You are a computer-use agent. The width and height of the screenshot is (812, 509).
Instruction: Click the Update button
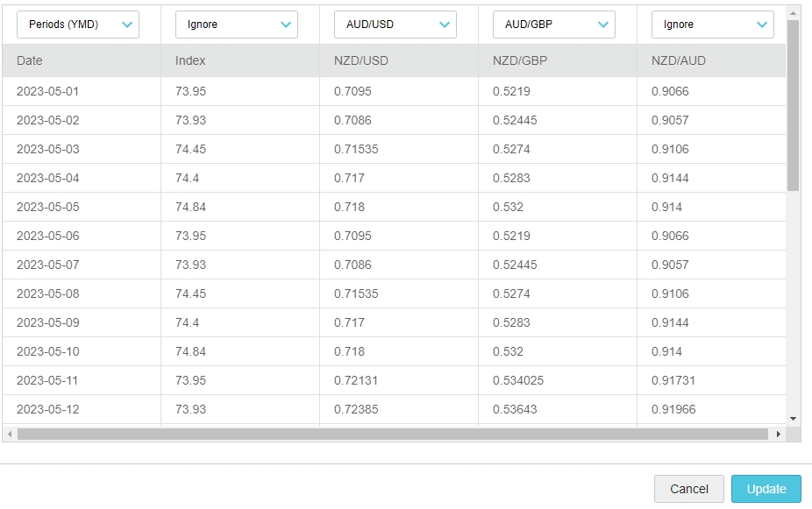pyautogui.click(x=766, y=489)
